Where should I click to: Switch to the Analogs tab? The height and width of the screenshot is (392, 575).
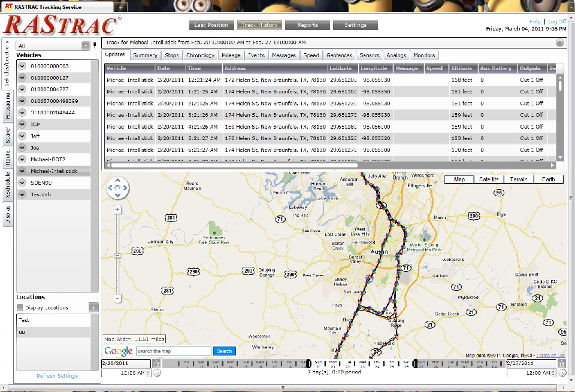pos(397,55)
